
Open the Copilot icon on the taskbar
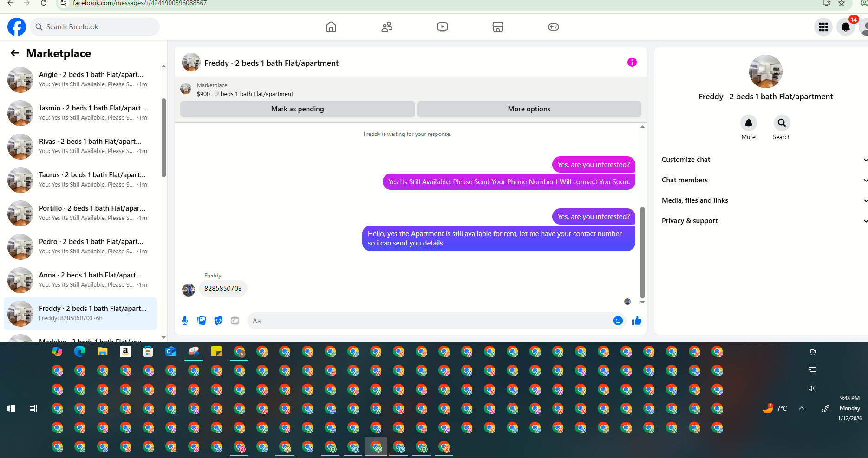pos(57,352)
